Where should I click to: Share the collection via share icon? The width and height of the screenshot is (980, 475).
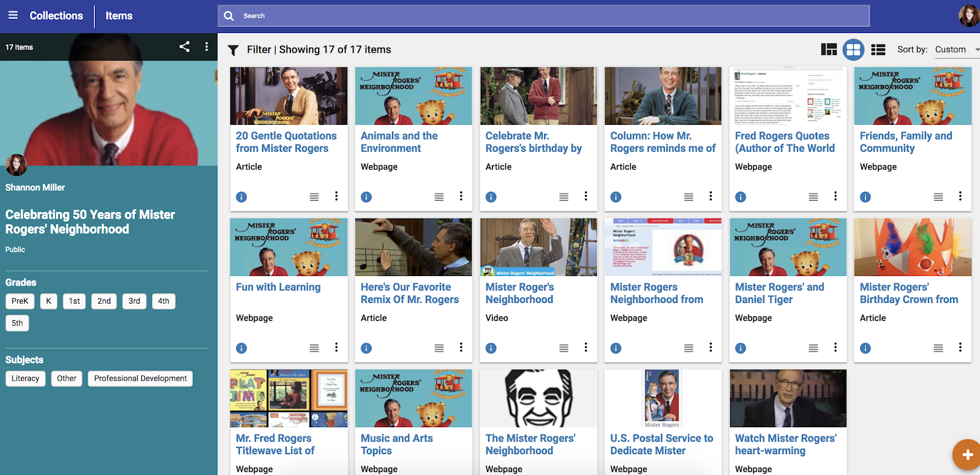click(184, 47)
